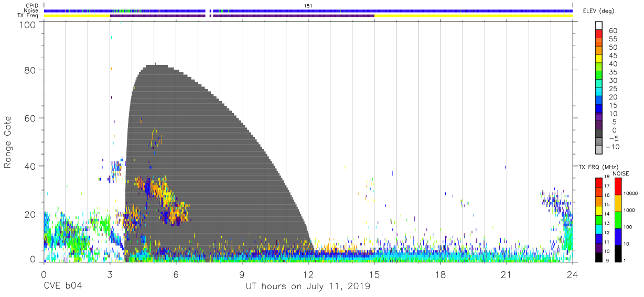
Task: Click '100' on the Range Gate axis
Action: click(x=28, y=25)
